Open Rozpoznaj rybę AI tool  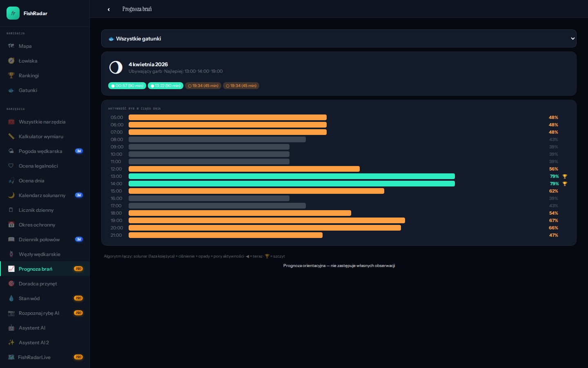pos(39,313)
